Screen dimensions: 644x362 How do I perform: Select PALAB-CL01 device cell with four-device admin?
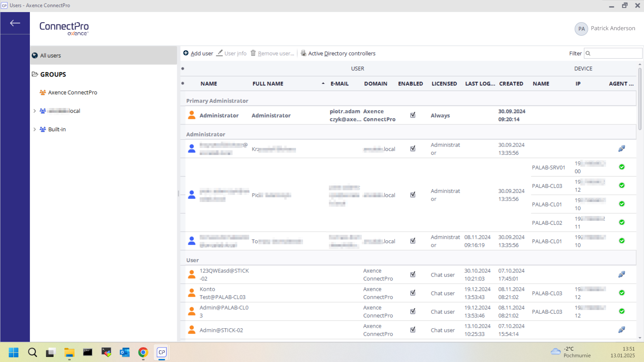click(547, 204)
